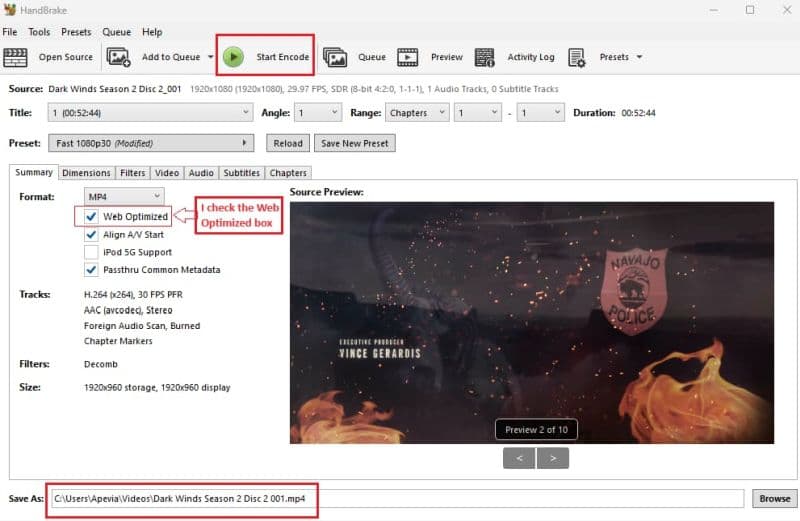
Task: Switch to the Summary tab
Action: point(34,172)
